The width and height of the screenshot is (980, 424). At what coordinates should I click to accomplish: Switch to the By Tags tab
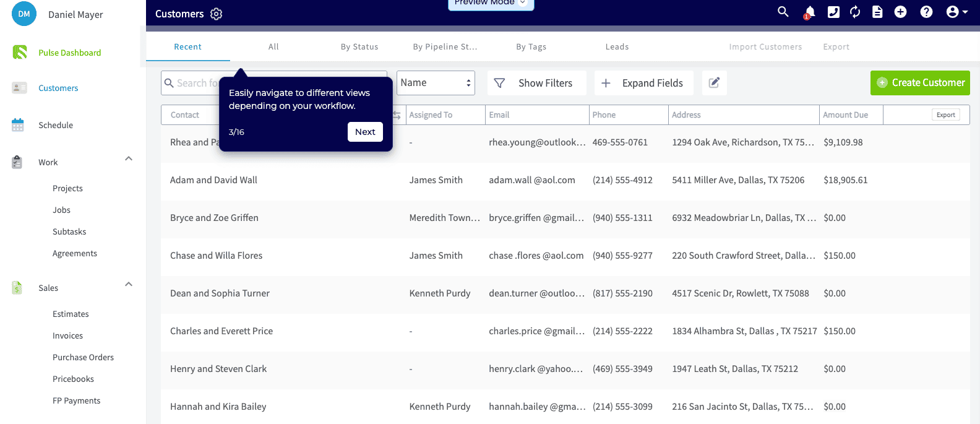tap(531, 47)
